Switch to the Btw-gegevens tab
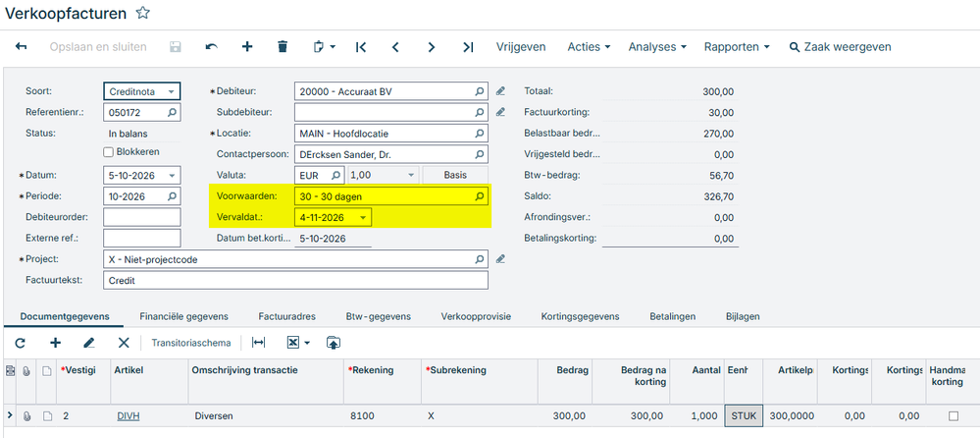 click(x=378, y=316)
